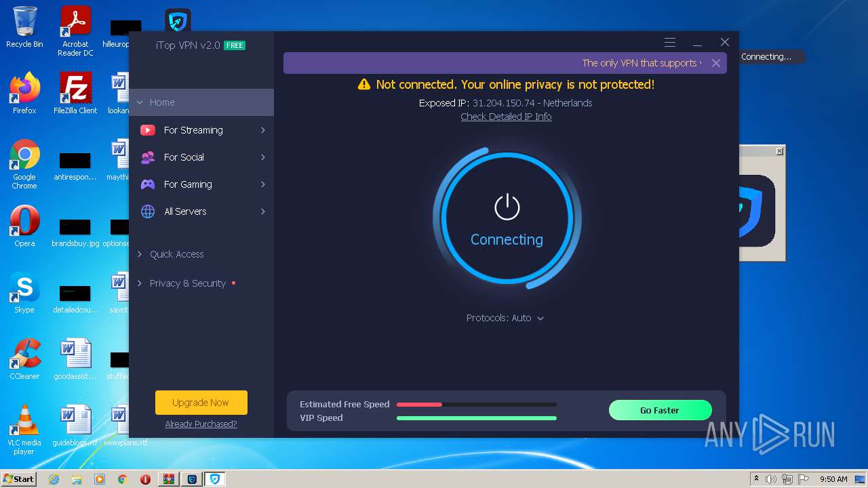868x488 pixels.
Task: Click the iTop VPN shield logo at right
Action: pyautogui.click(x=756, y=209)
